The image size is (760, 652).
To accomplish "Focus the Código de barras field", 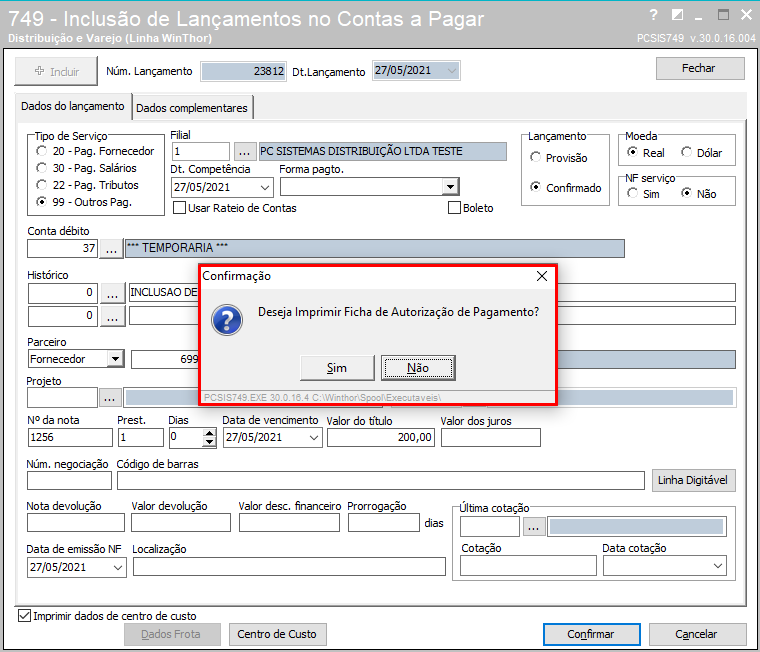I will coord(380,480).
